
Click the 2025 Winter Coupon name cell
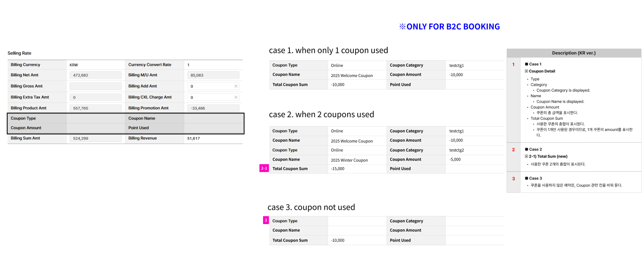(349, 160)
